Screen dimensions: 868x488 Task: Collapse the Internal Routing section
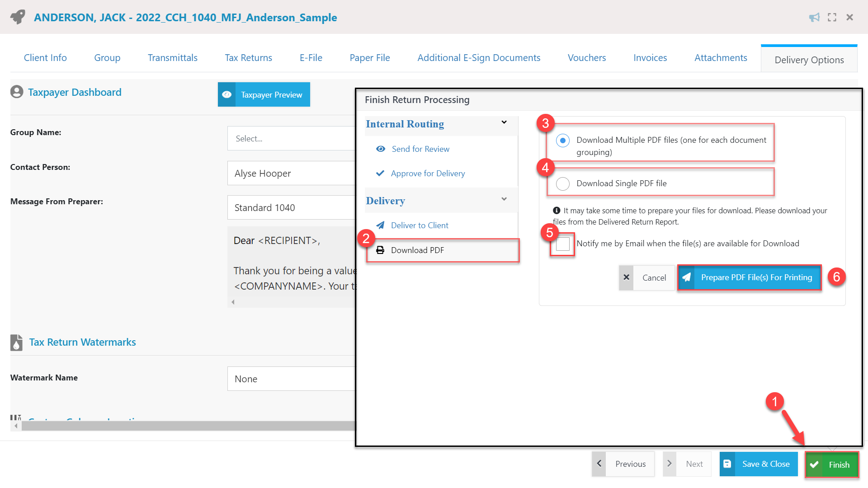(x=504, y=122)
